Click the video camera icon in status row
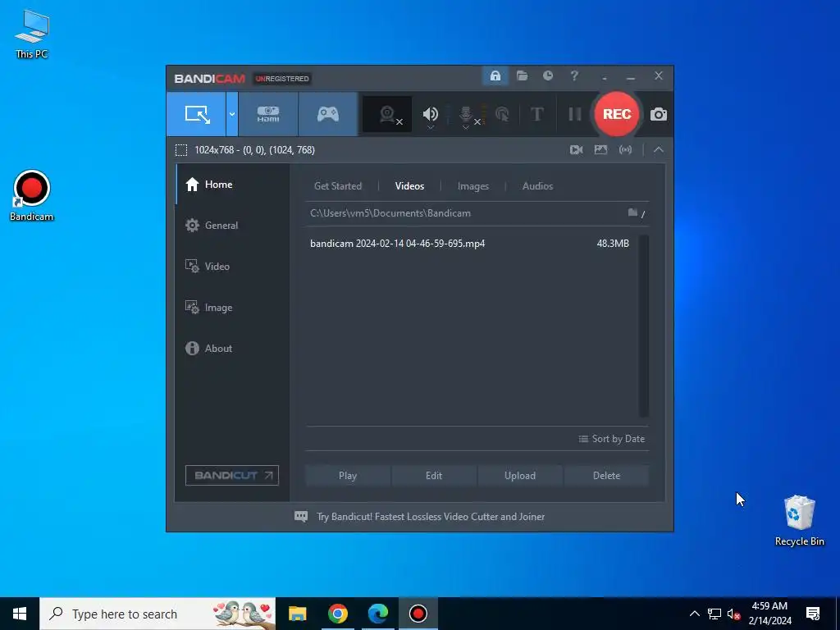Screen dimensions: 840x630 pos(577,150)
